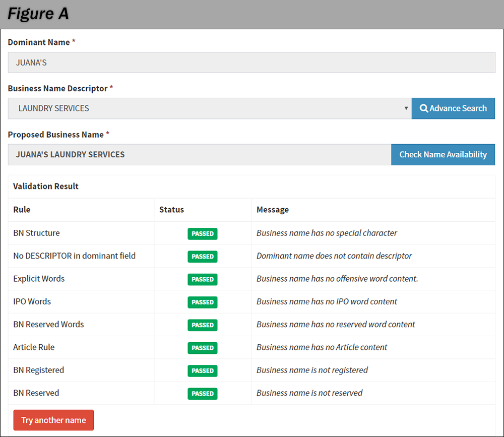Click PASSED badge for BN Registered
Image resolution: width=504 pixels, height=437 pixels.
click(x=203, y=371)
